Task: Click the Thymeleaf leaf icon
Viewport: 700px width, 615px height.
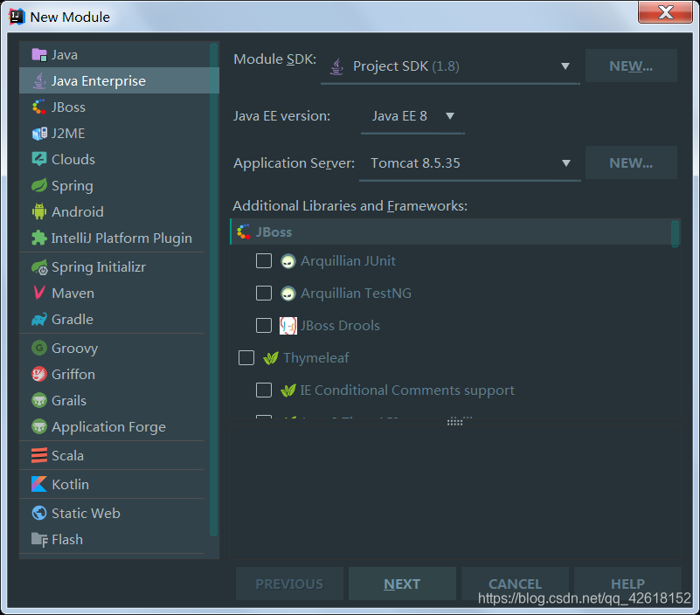Action: [271, 358]
